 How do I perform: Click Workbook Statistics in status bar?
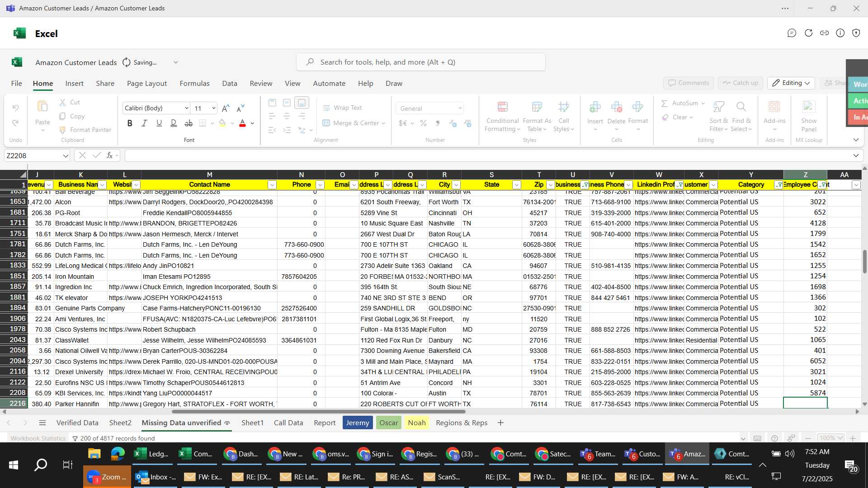[38, 438]
